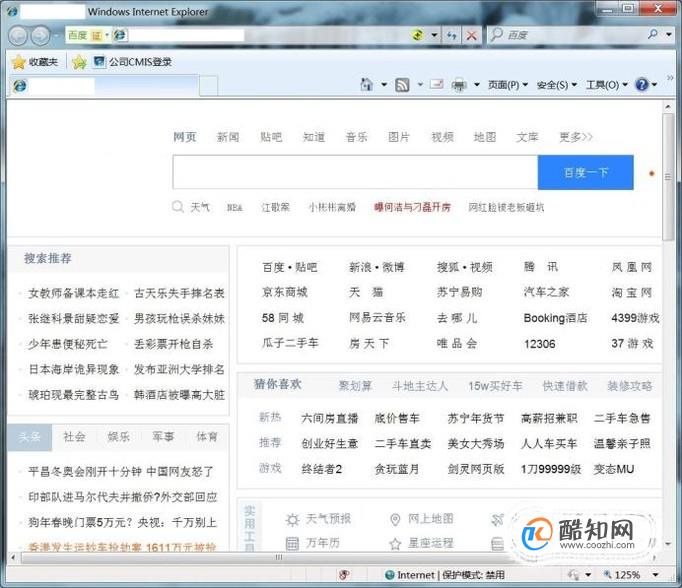Click the vertical scrollbar thumb
The height and width of the screenshot is (588, 682).
[x=668, y=176]
